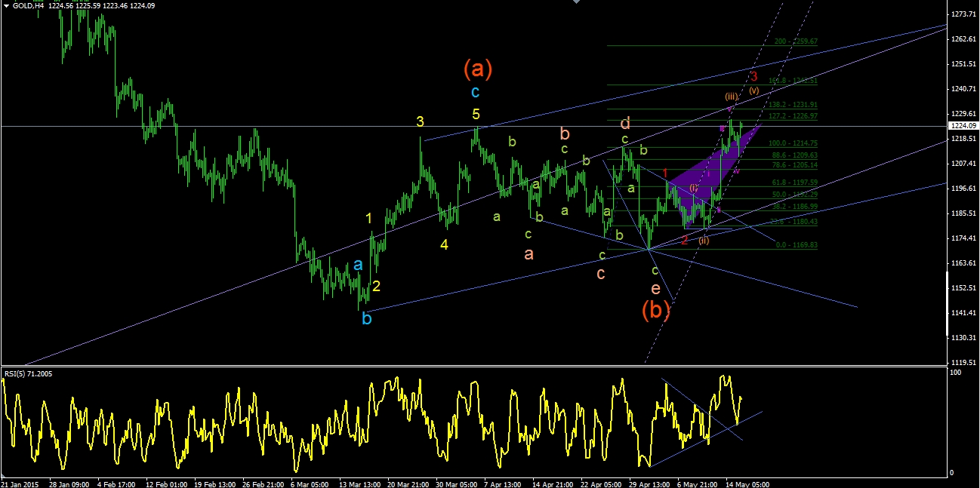Screen dimensions: 980x488
Task: Select the 61.8 - 1197.59 retracement level
Action: (793, 182)
